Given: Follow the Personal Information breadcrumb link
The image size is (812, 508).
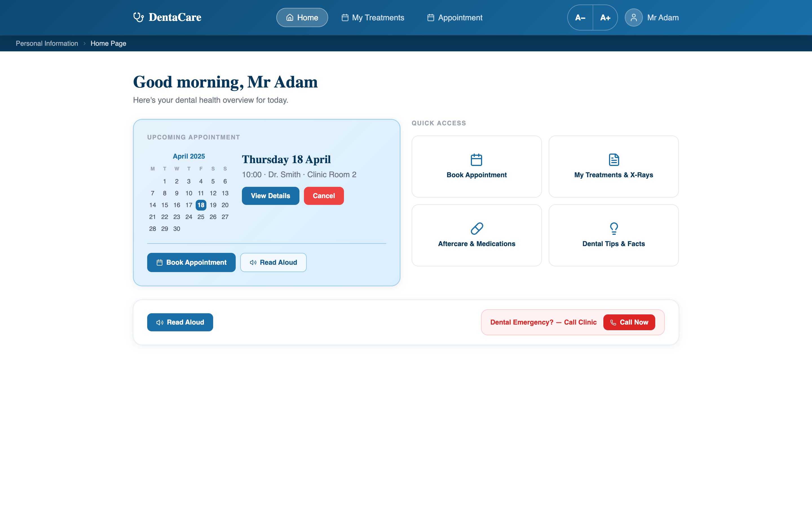Looking at the screenshot, I should 47,43.
